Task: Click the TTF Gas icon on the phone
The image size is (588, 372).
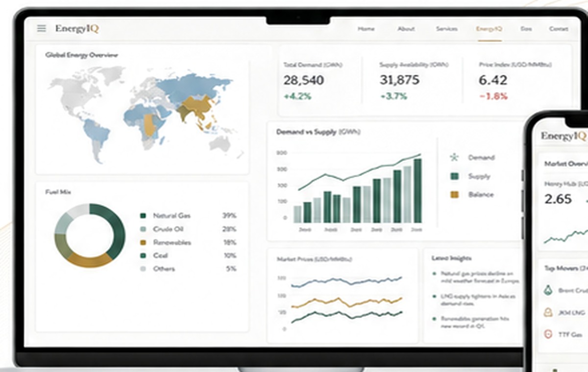Action: [548, 335]
